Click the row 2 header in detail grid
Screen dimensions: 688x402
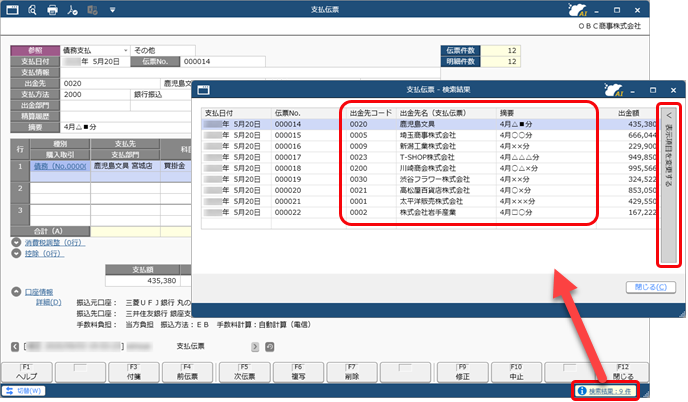click(20, 193)
